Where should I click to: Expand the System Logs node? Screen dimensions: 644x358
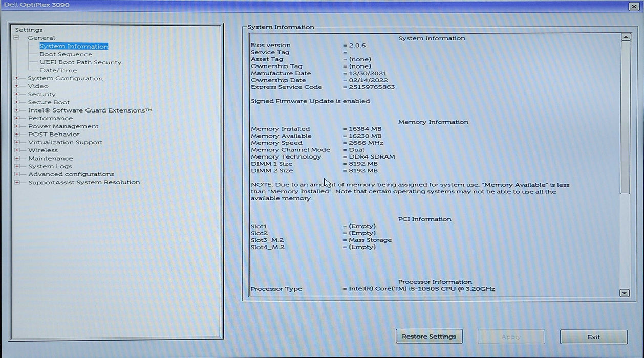coord(17,166)
